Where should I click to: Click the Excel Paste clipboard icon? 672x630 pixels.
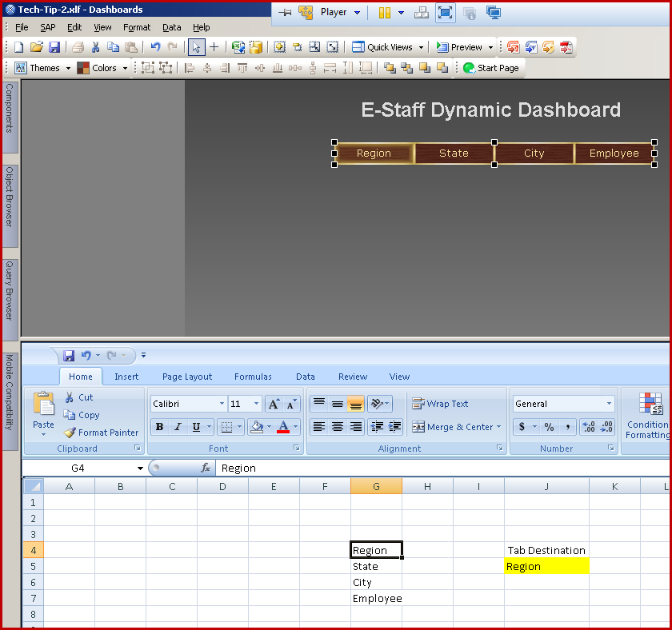[44, 404]
